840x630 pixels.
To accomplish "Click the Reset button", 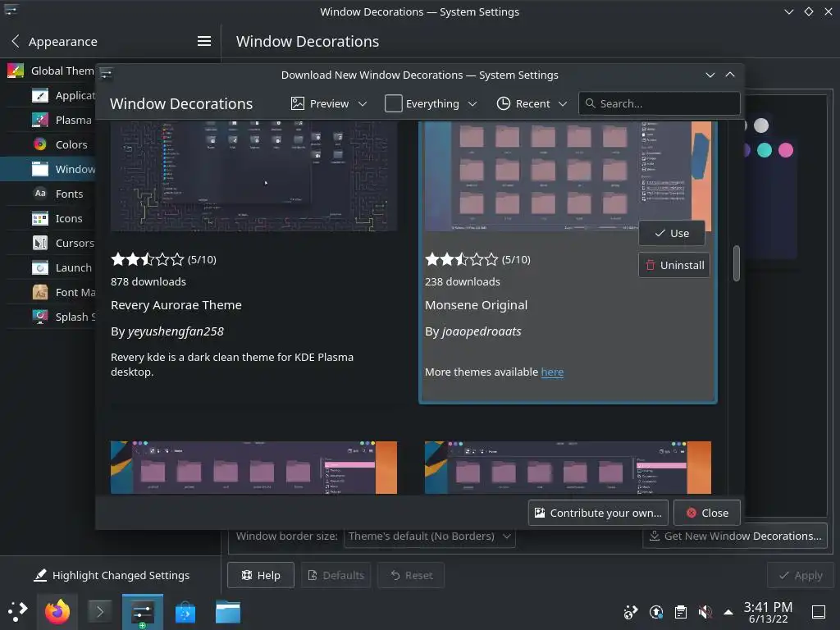I will point(412,575).
